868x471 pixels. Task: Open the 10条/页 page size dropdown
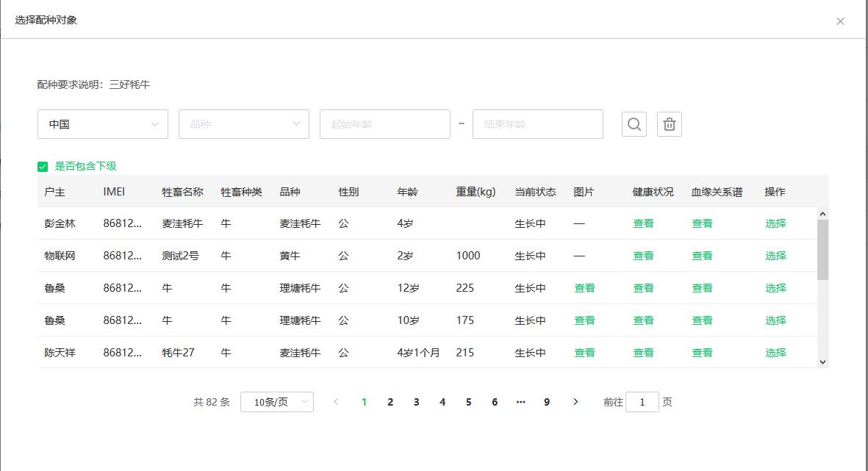tap(276, 402)
